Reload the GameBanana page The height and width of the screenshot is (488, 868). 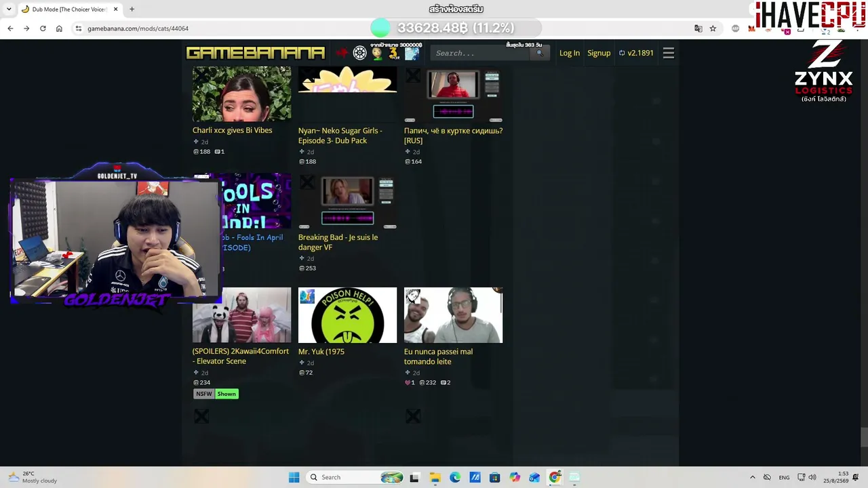pos(43,28)
